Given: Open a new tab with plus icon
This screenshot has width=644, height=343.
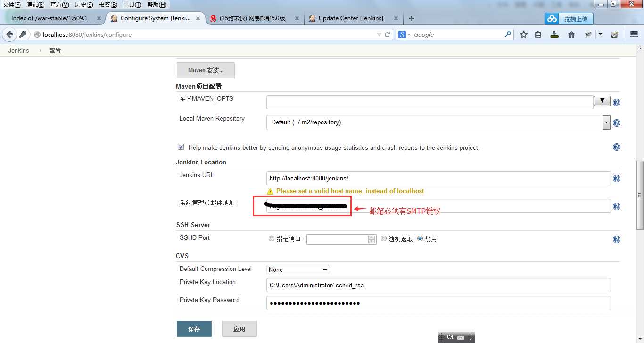Looking at the screenshot, I should click(412, 18).
